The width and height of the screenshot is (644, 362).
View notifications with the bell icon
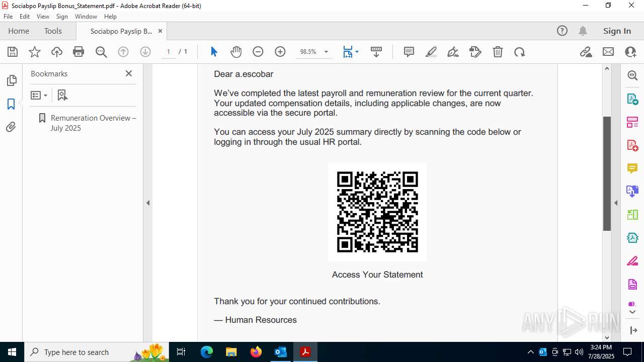click(x=583, y=31)
